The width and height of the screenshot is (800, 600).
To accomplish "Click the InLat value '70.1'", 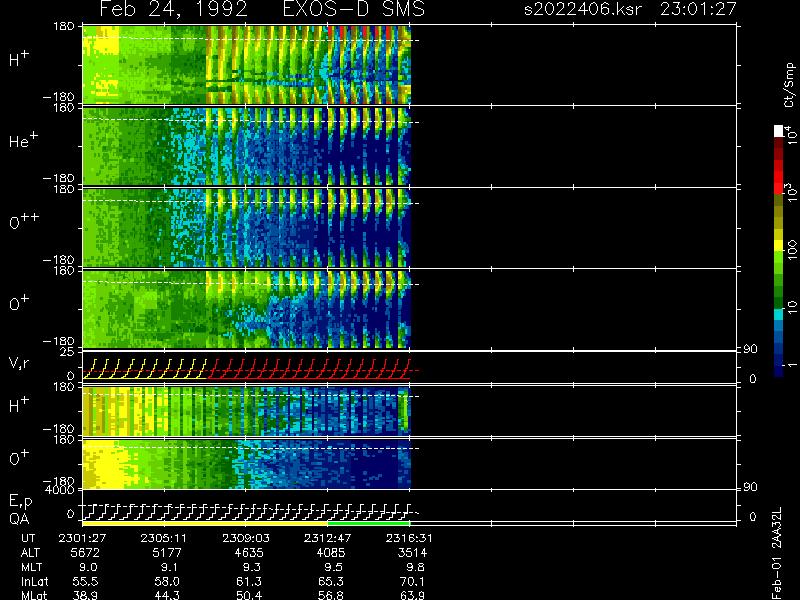I will 412,581.
